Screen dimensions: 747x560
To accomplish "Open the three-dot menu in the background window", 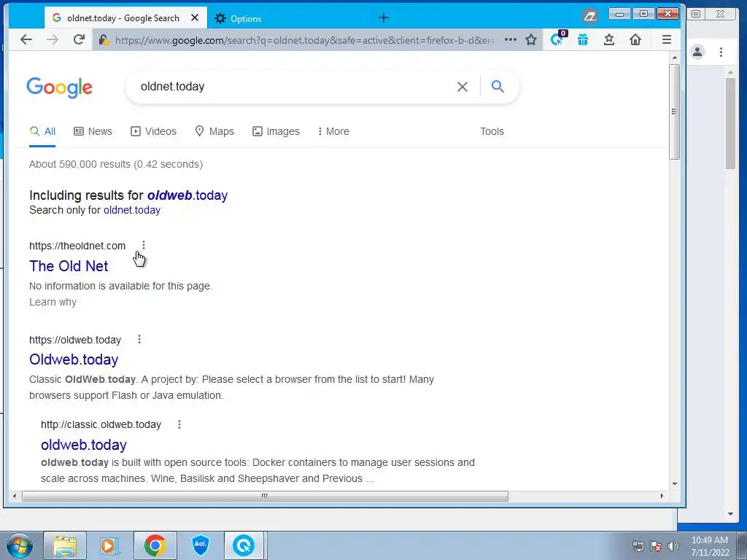I will pyautogui.click(x=721, y=52).
